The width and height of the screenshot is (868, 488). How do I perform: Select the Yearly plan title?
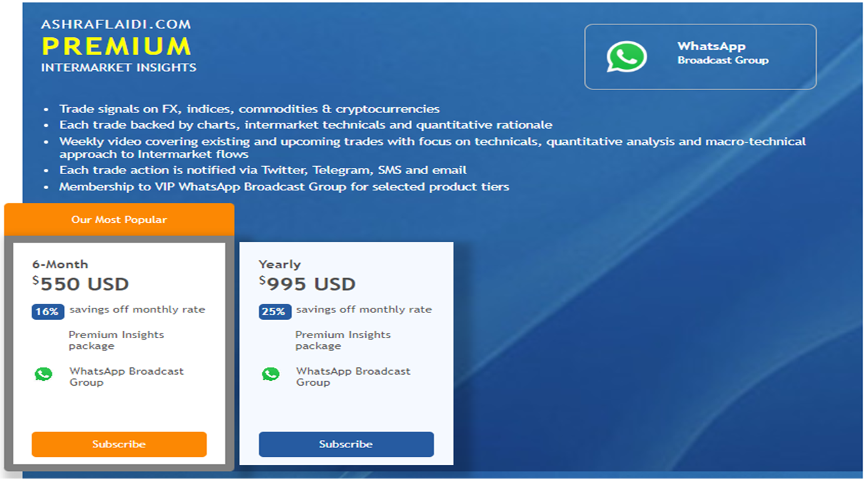[x=279, y=264]
